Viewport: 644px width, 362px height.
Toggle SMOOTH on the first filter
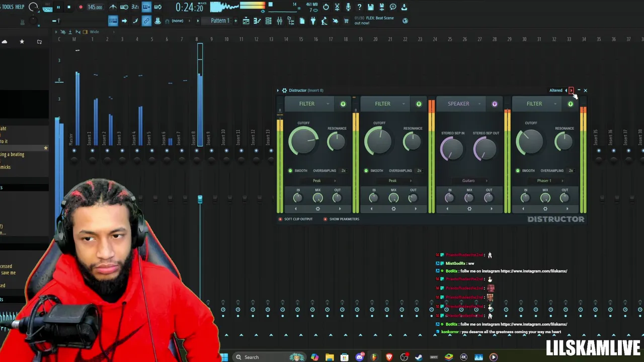click(290, 170)
